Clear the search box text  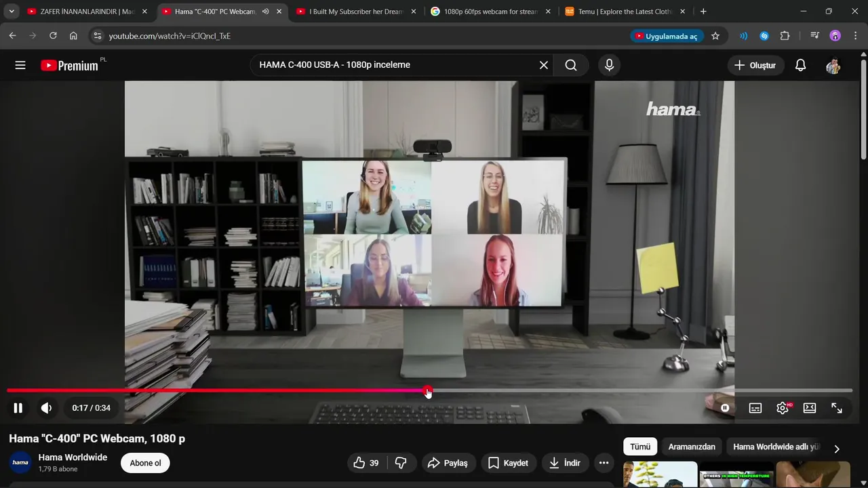(x=544, y=65)
